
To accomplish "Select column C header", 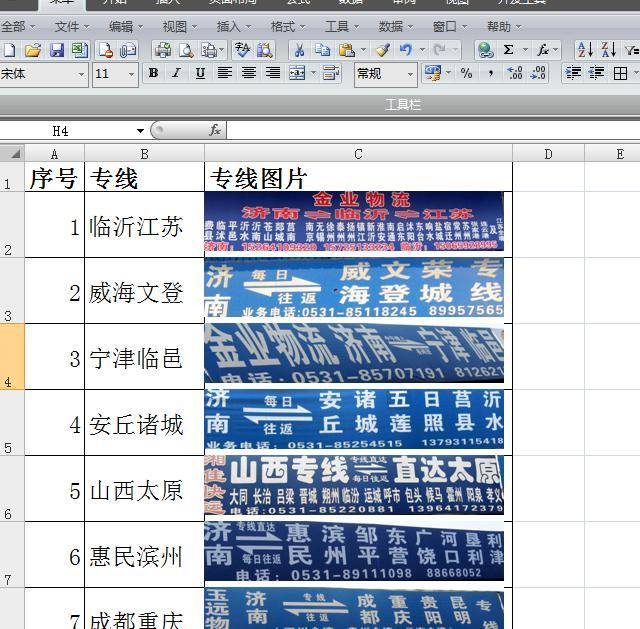I will (x=358, y=154).
